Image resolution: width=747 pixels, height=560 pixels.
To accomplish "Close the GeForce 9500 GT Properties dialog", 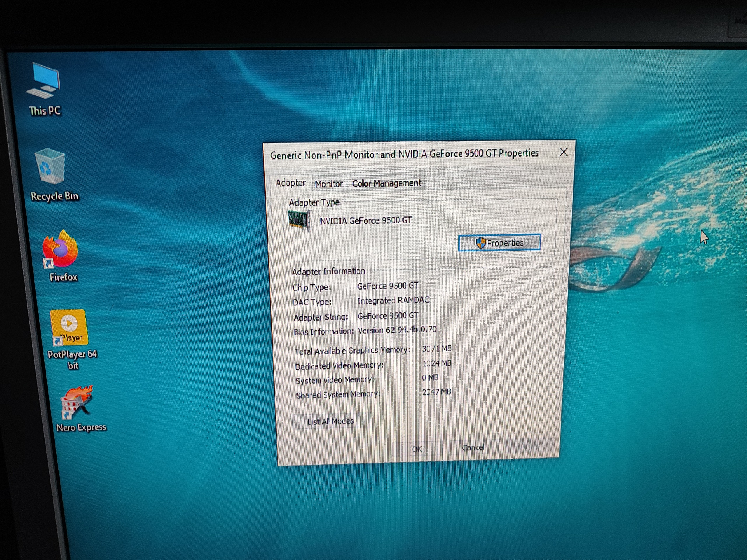I will (x=563, y=152).
